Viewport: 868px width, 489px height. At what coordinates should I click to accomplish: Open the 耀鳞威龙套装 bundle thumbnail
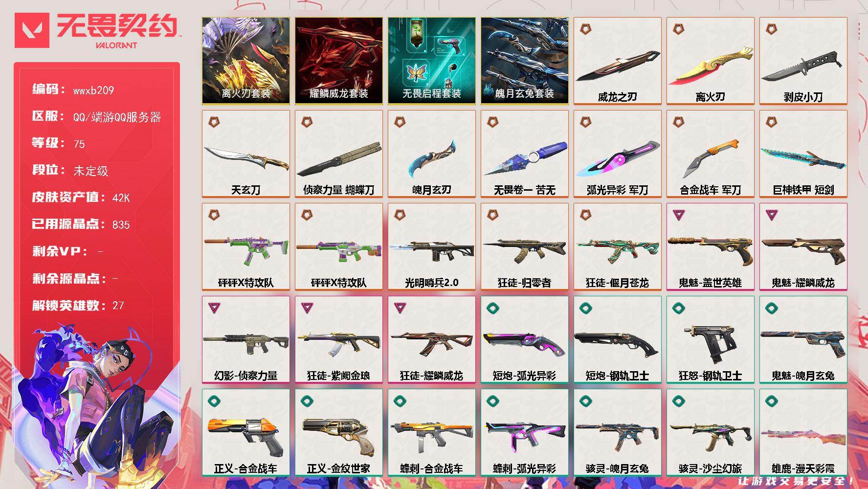click(338, 61)
